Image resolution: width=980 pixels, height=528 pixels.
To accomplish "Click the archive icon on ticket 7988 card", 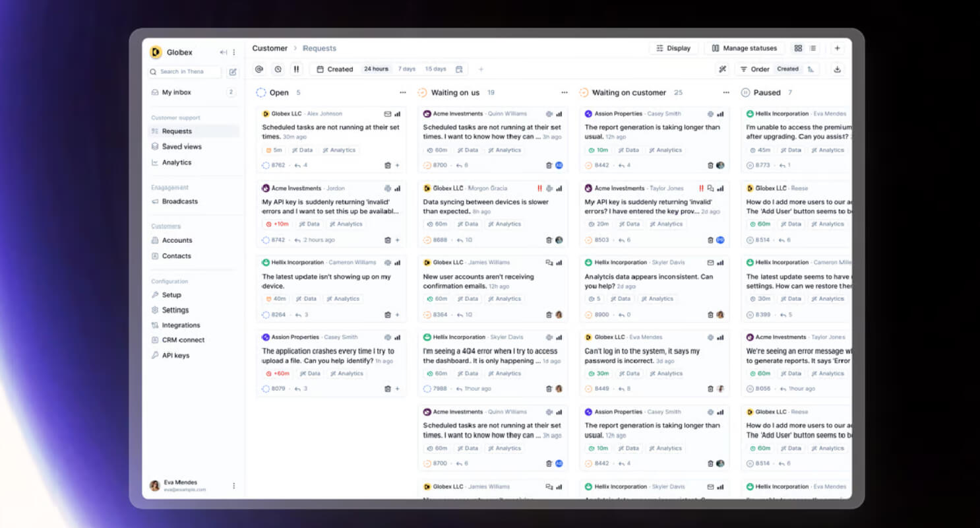I will coord(549,389).
